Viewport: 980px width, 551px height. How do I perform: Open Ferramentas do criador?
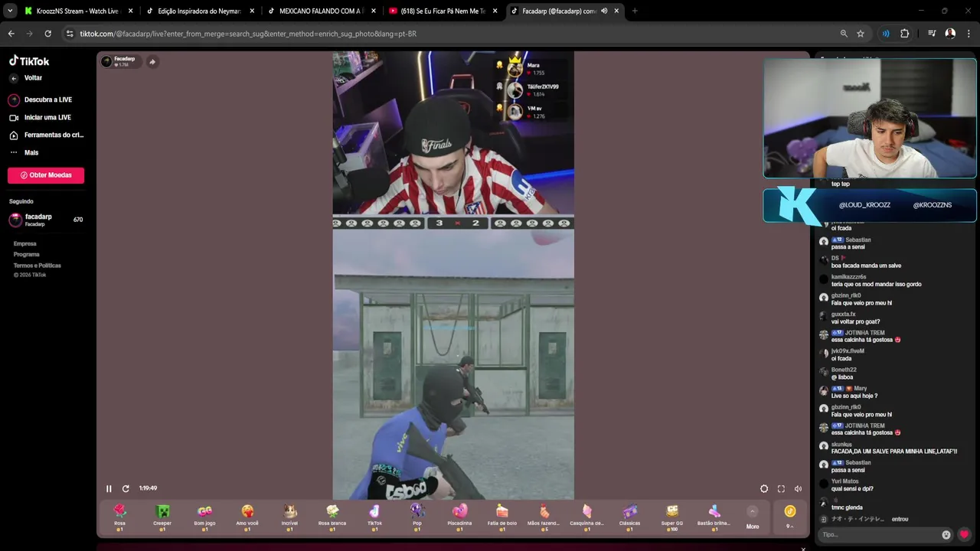[46, 135]
